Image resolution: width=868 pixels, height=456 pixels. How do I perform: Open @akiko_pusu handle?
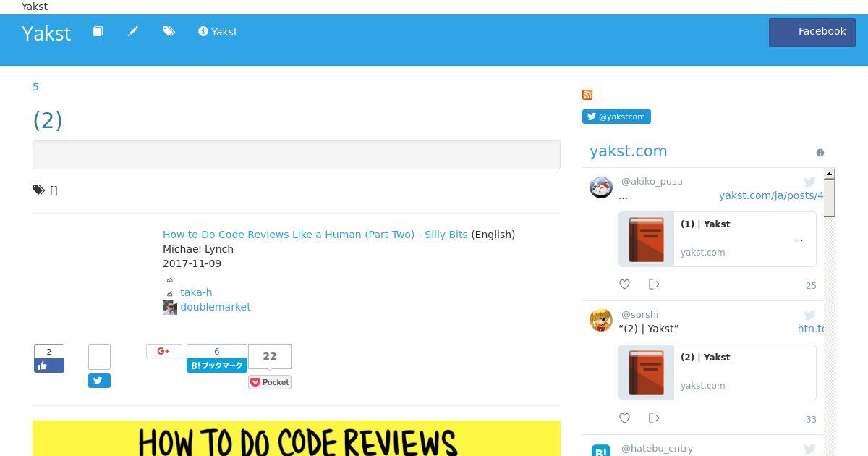(652, 182)
